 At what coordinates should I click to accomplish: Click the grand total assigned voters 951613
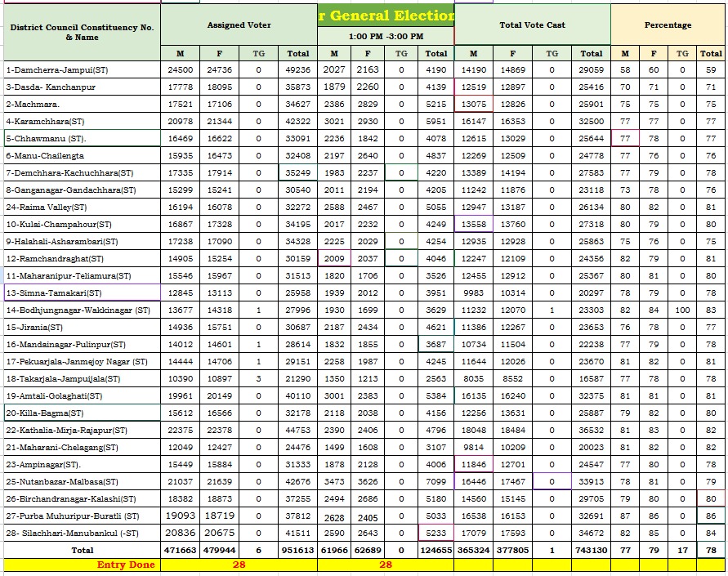[x=298, y=551]
